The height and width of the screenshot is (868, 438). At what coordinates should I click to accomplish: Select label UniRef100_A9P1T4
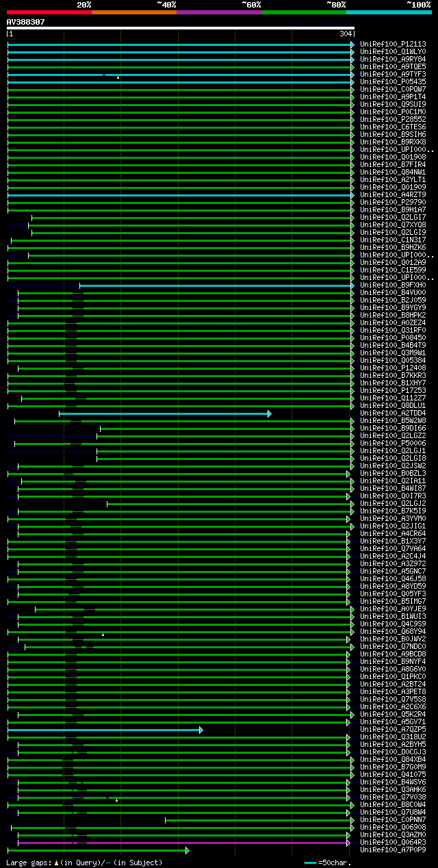click(393, 97)
